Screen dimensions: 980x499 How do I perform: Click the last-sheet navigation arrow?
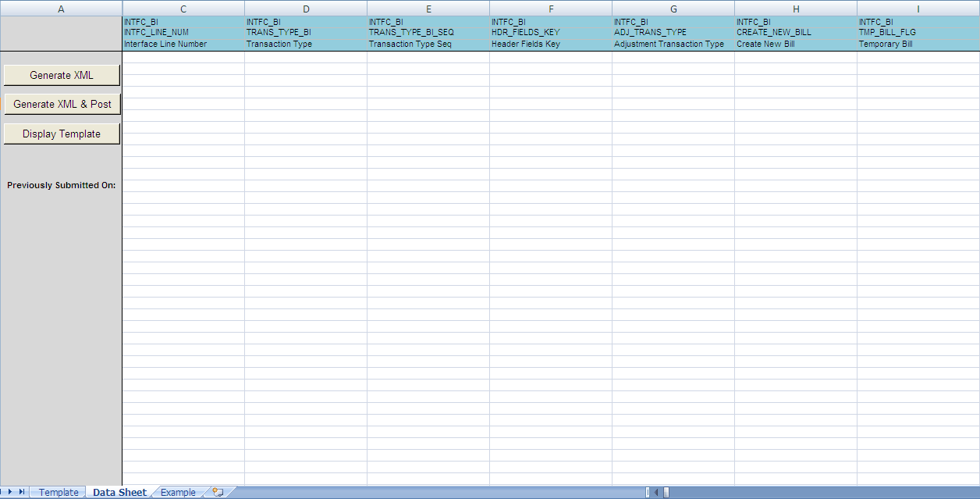pos(22,492)
